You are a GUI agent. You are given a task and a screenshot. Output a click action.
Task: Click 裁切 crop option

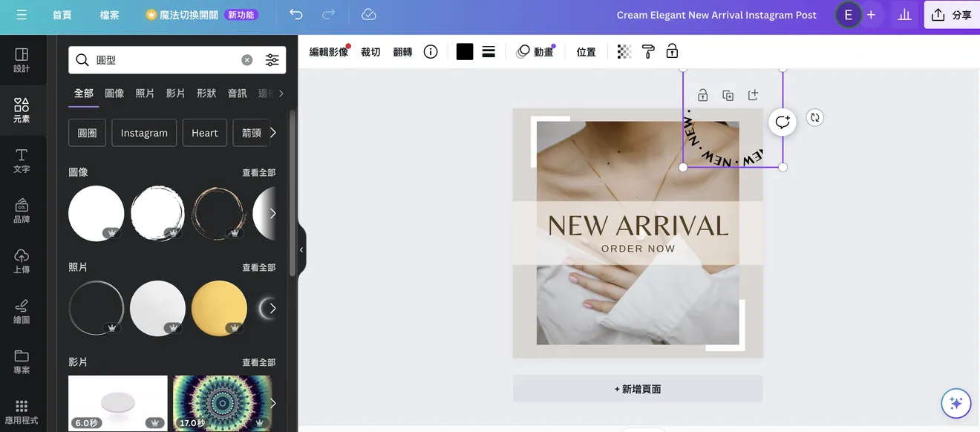point(370,51)
